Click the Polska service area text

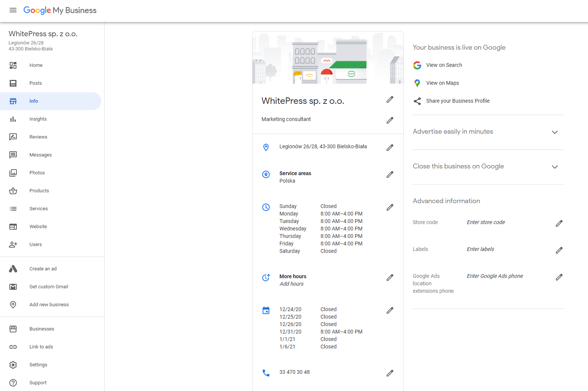287,181
